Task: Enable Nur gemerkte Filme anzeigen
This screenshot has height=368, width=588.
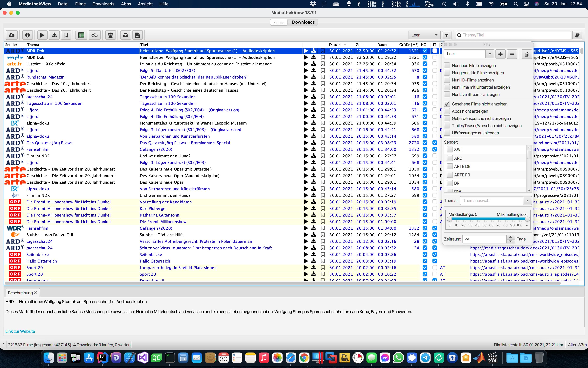Action: [447, 73]
